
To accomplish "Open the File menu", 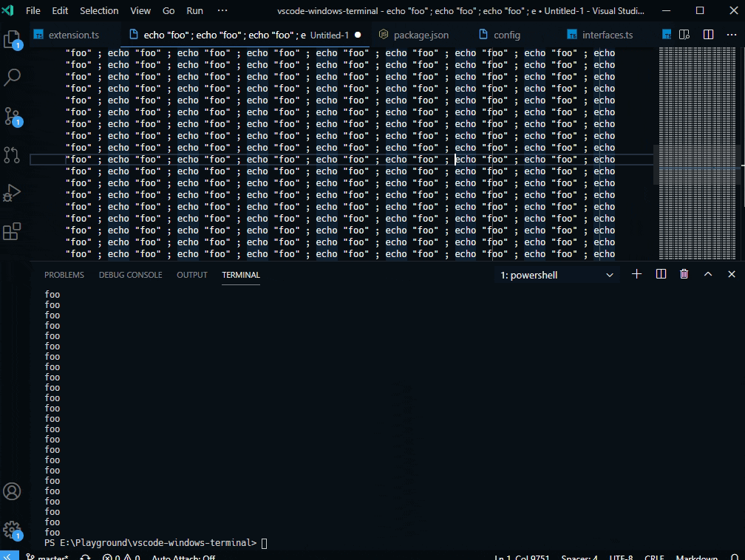I will pyautogui.click(x=33, y=10).
